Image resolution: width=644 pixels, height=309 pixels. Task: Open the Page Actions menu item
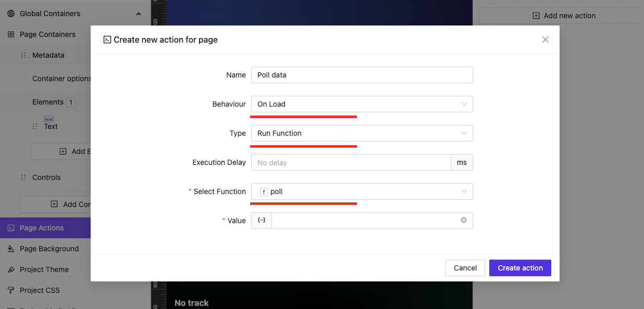pos(42,228)
